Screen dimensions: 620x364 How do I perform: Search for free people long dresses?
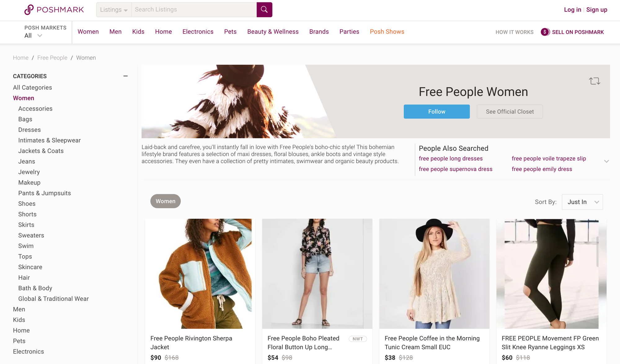450,158
